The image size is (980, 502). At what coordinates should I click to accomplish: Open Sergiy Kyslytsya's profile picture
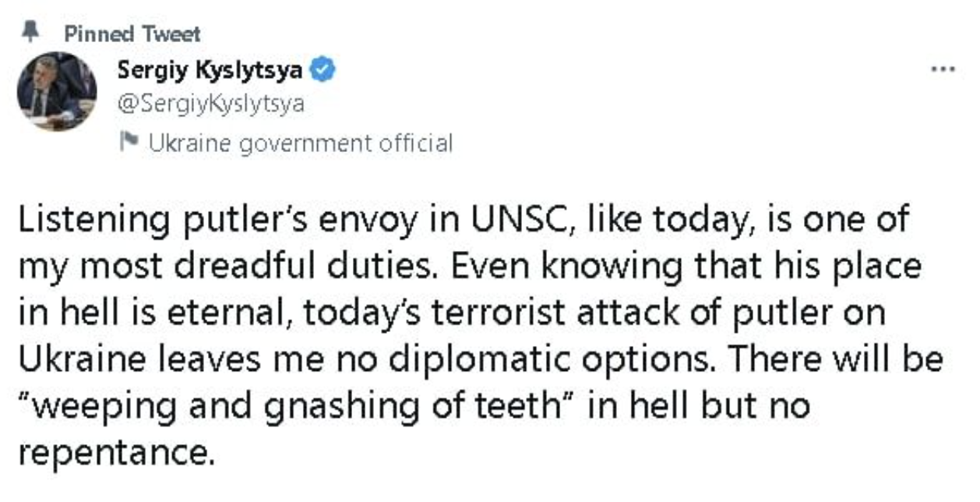click(56, 91)
